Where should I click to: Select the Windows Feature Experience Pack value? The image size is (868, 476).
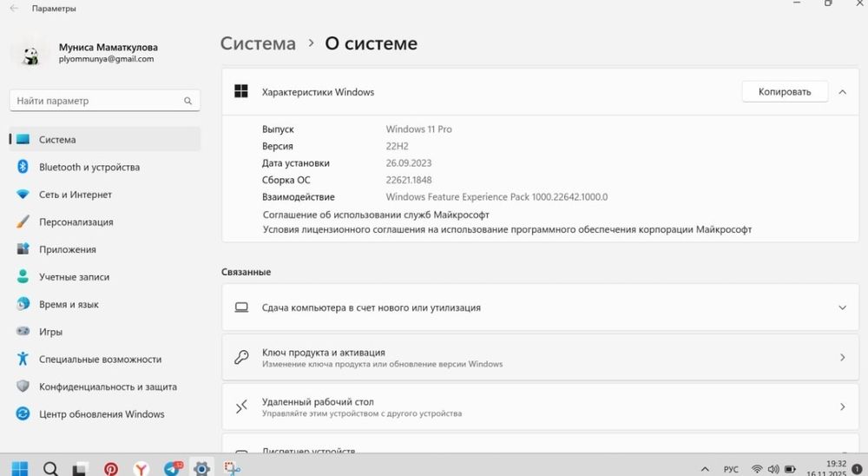(496, 196)
